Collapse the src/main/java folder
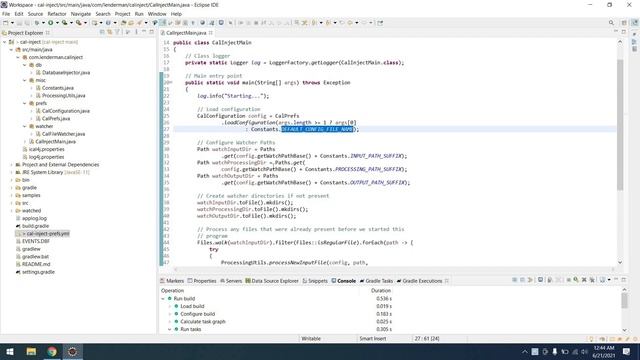640x360 pixels. [11, 50]
